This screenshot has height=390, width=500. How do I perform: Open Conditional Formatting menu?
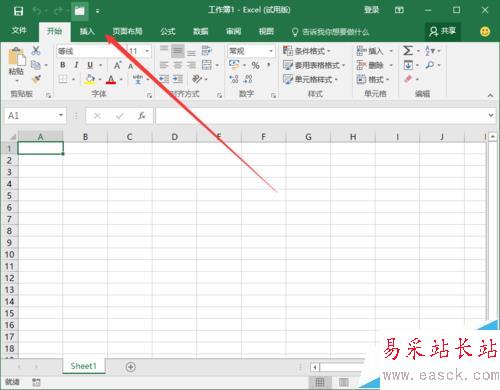click(x=307, y=51)
